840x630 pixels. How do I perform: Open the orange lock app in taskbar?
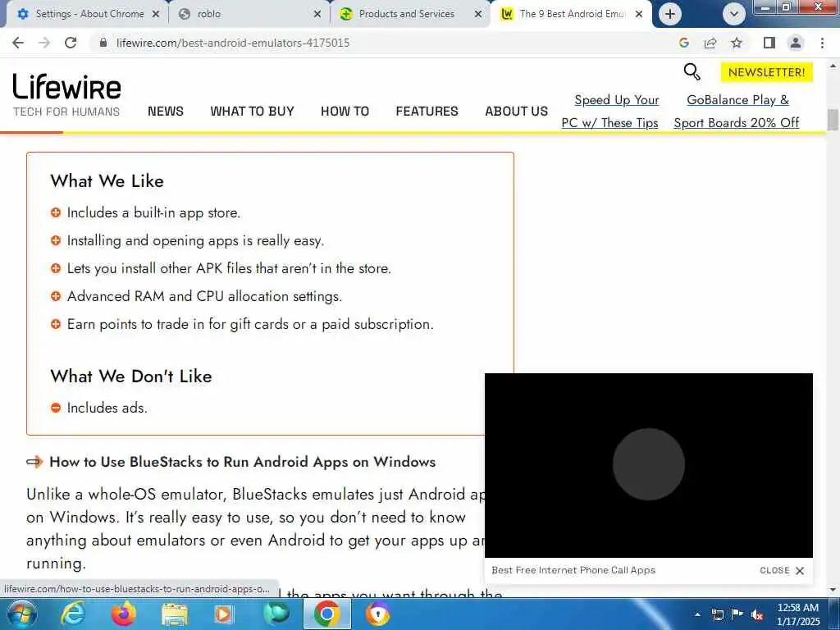[377, 614]
